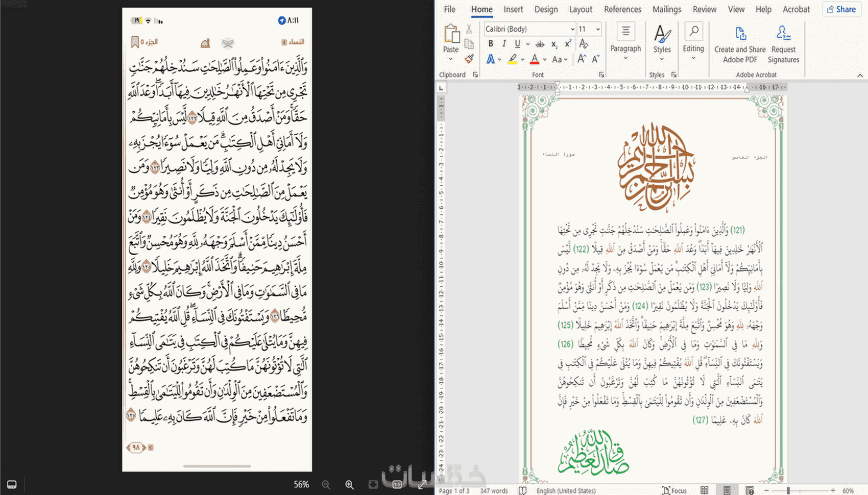Screen dimensions: 868x495
Task: Click the Clear All Formatting icon
Action: pos(584,44)
